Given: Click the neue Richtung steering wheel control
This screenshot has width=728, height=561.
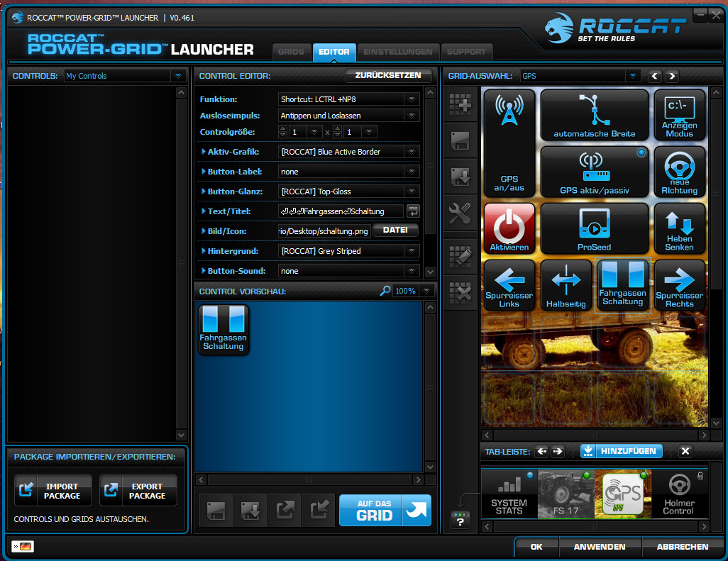Looking at the screenshot, I should 679,172.
